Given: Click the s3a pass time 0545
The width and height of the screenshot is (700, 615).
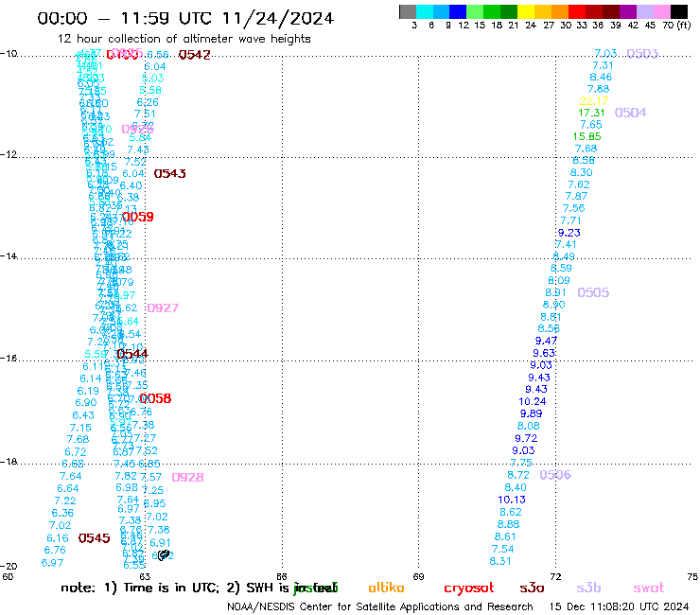Looking at the screenshot, I should 95,538.
